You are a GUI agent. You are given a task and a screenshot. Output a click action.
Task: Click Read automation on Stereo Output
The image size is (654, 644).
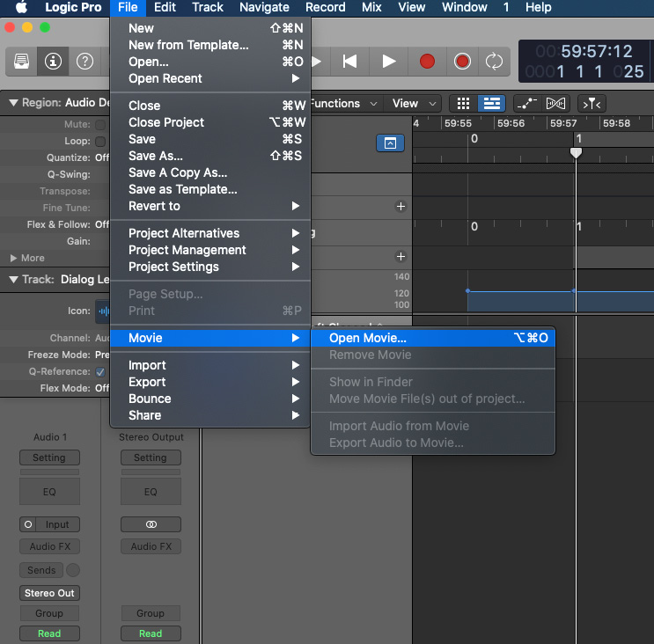(151, 633)
